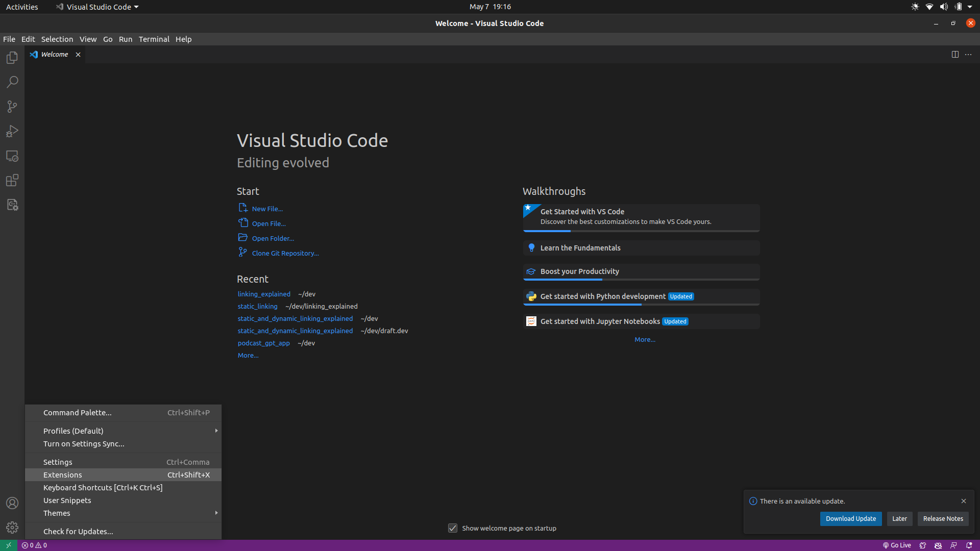Image resolution: width=980 pixels, height=551 pixels.
Task: Split the editor right icon
Action: pyautogui.click(x=955, y=55)
